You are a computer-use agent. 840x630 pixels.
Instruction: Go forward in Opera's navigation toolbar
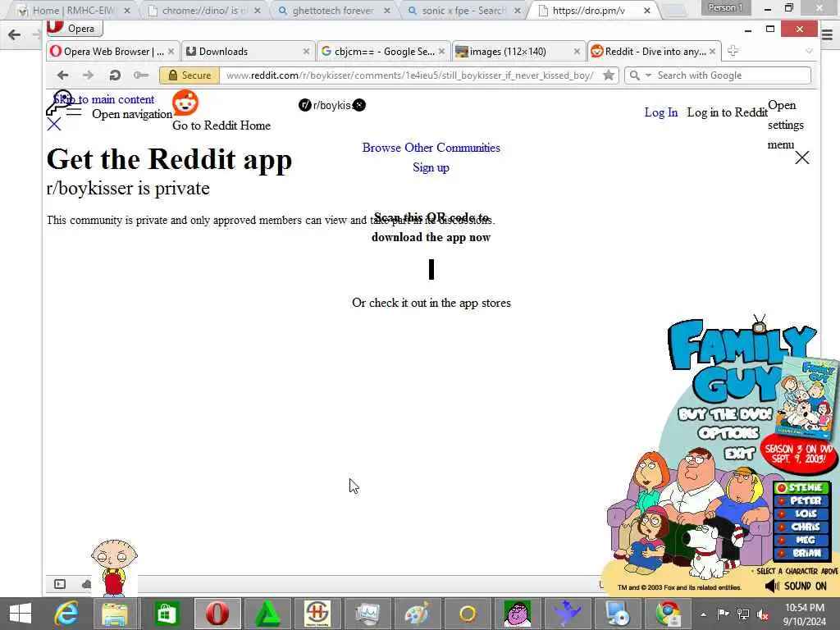click(89, 75)
